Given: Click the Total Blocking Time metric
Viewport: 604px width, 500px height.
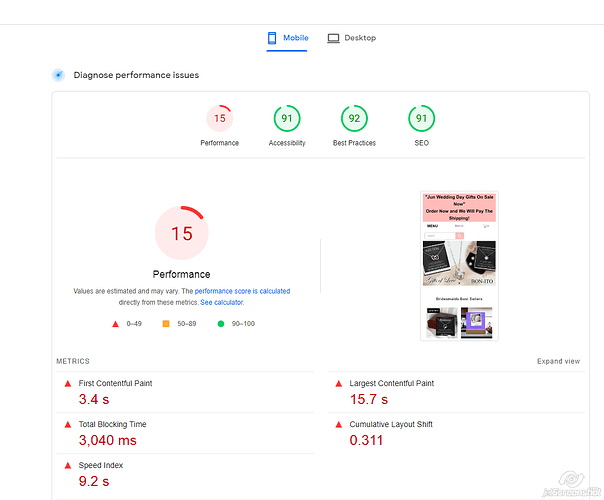Looking at the screenshot, I should click(112, 424).
